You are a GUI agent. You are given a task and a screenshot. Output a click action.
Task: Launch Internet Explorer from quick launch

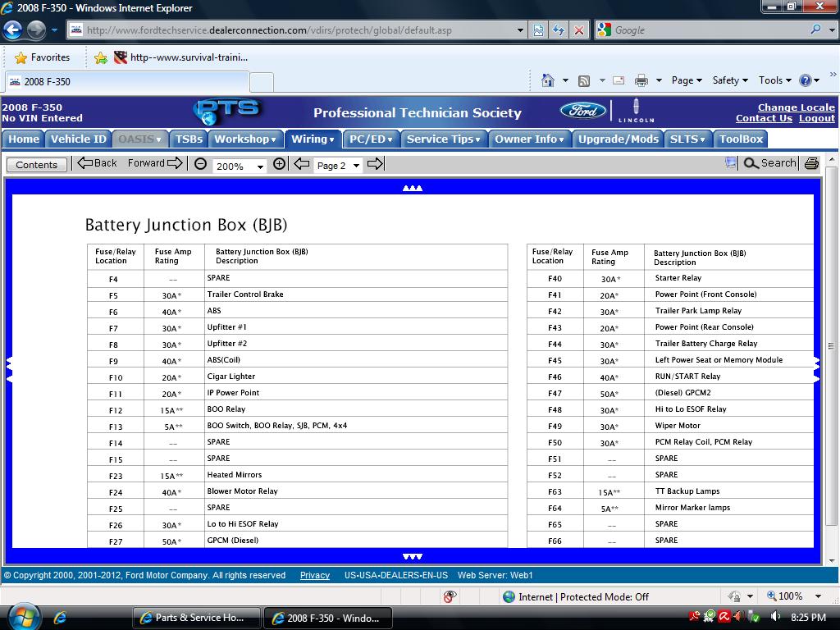tap(60, 618)
